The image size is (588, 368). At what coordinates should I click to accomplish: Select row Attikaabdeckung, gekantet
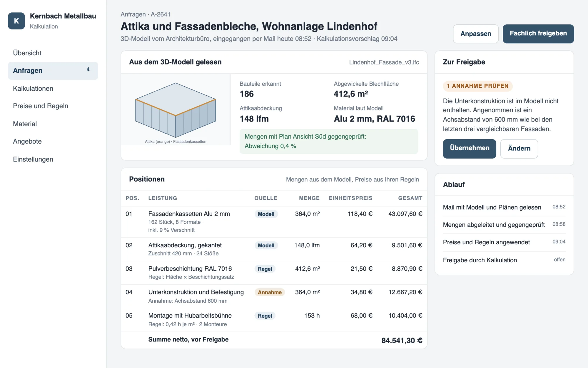tap(274, 249)
